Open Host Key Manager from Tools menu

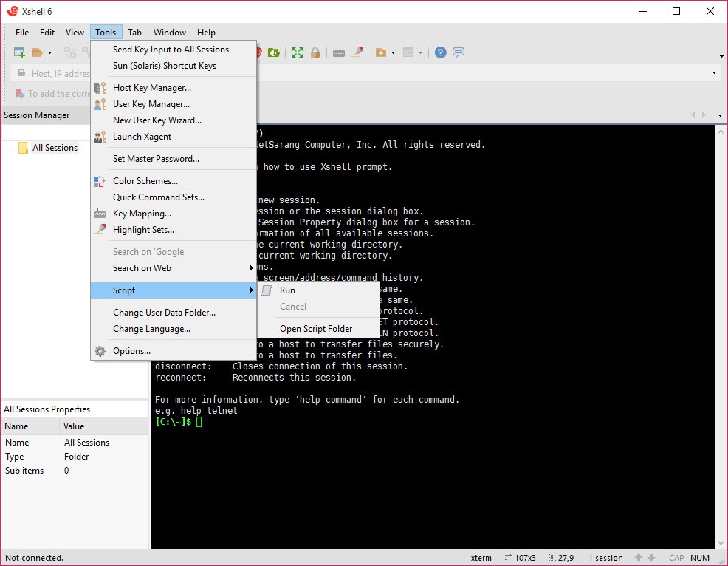click(174, 88)
